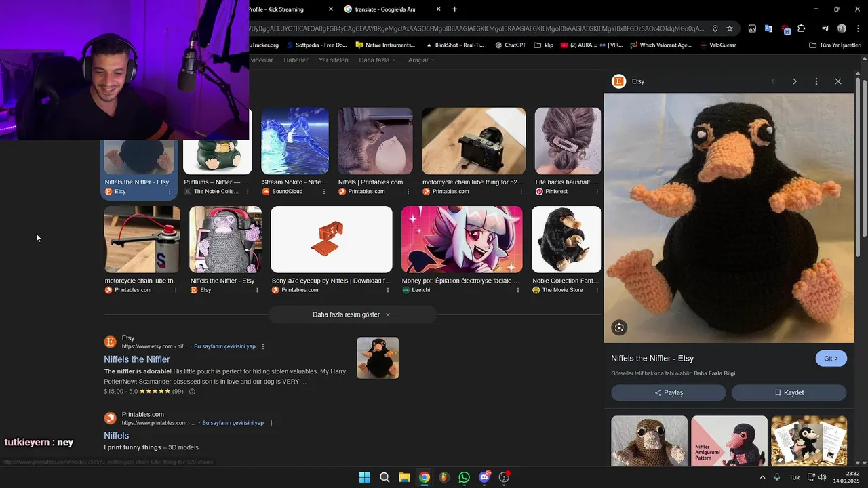Show hidden system tray icons
Image resolution: width=868 pixels, height=488 pixels.
(762, 477)
